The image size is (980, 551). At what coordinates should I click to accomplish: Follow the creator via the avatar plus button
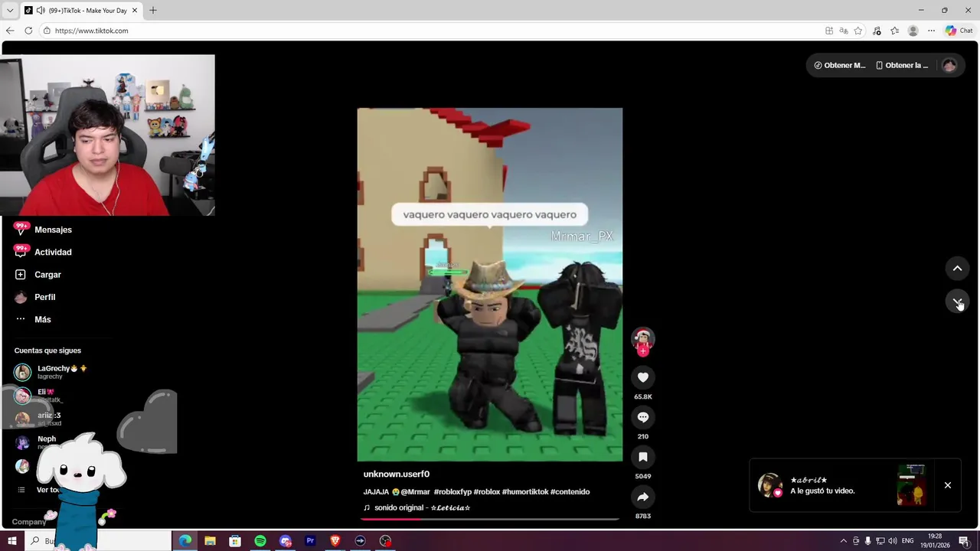tap(643, 351)
